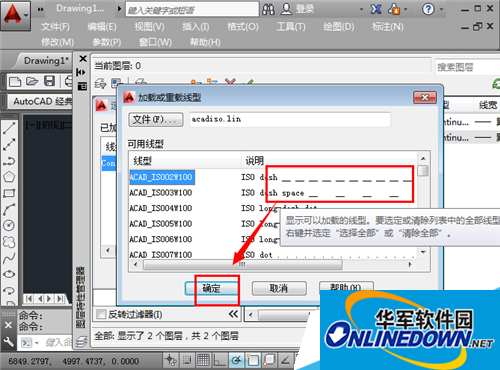The width and height of the screenshot is (500, 370).
Task: Click the 搜索图层 search box
Action: [467, 67]
